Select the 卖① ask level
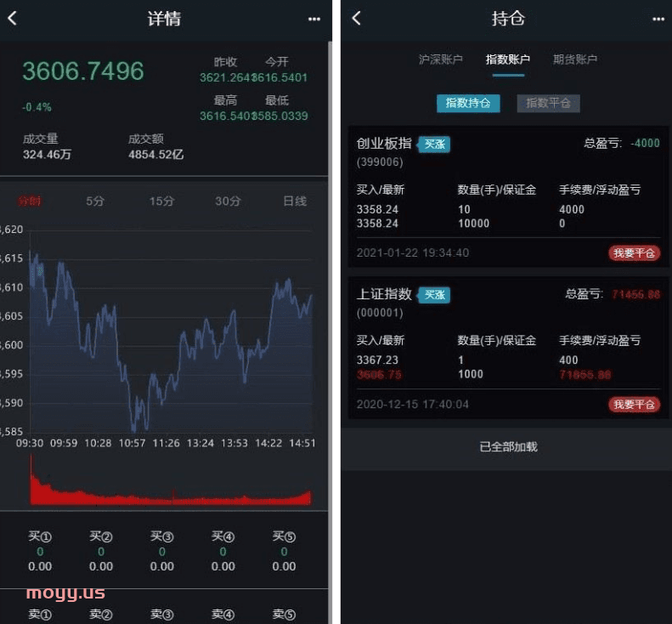Image resolution: width=672 pixels, height=624 pixels. coord(40,614)
